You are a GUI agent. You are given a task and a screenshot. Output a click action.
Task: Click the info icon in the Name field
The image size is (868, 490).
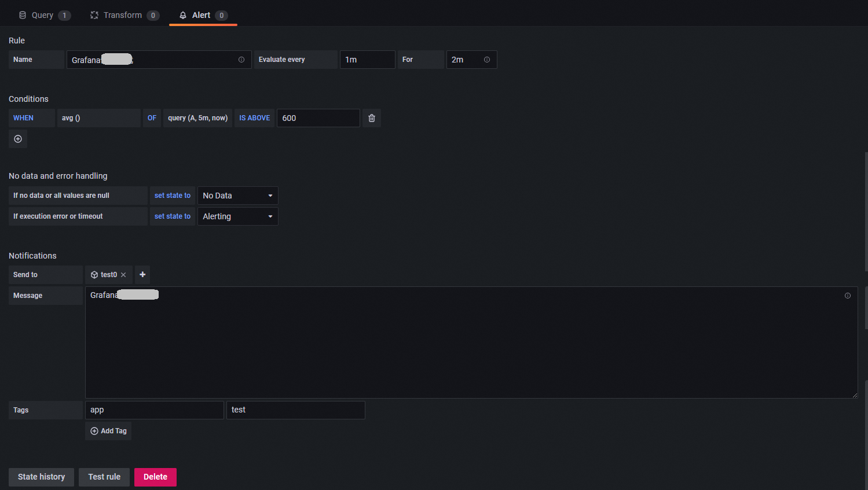(241, 60)
